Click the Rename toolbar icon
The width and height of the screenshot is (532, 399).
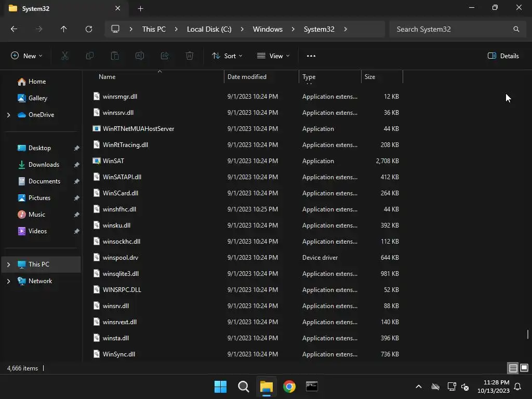[140, 56]
